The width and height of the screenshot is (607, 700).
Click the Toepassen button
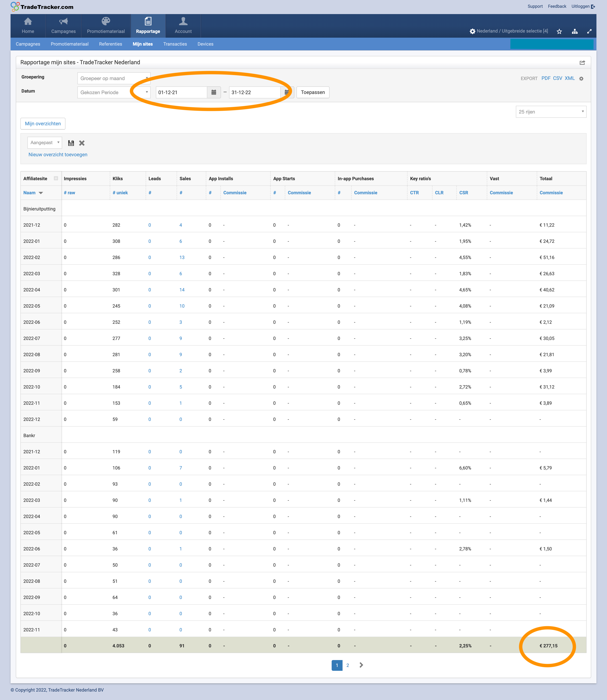click(x=313, y=92)
